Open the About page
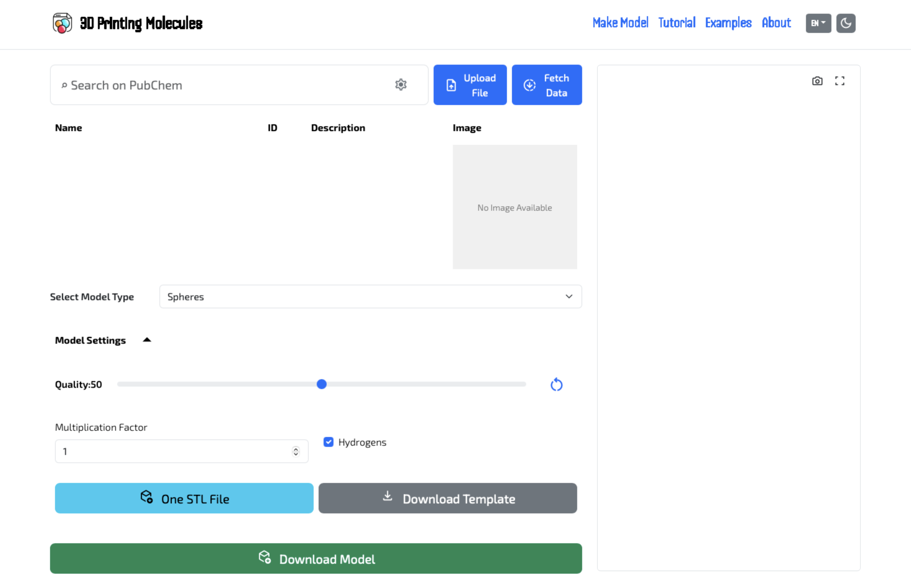The height and width of the screenshot is (588, 911). (776, 23)
